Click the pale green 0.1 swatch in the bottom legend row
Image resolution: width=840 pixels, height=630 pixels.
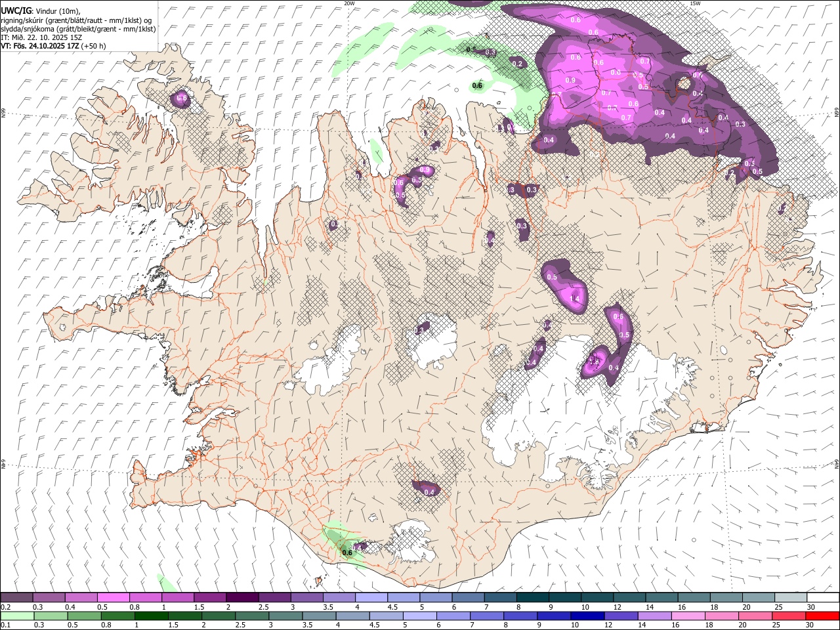pos(16,616)
